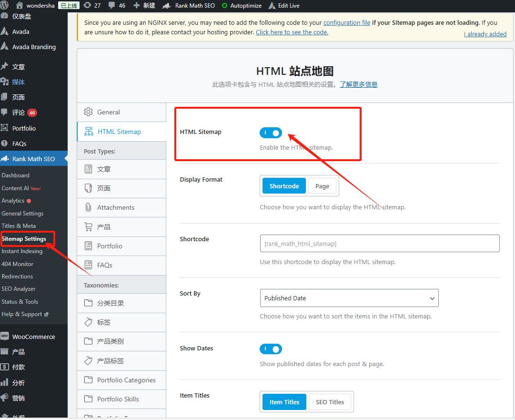Disable the HTML Sitemap toggle
Viewport: 515px width, 420px height.
[x=271, y=133]
